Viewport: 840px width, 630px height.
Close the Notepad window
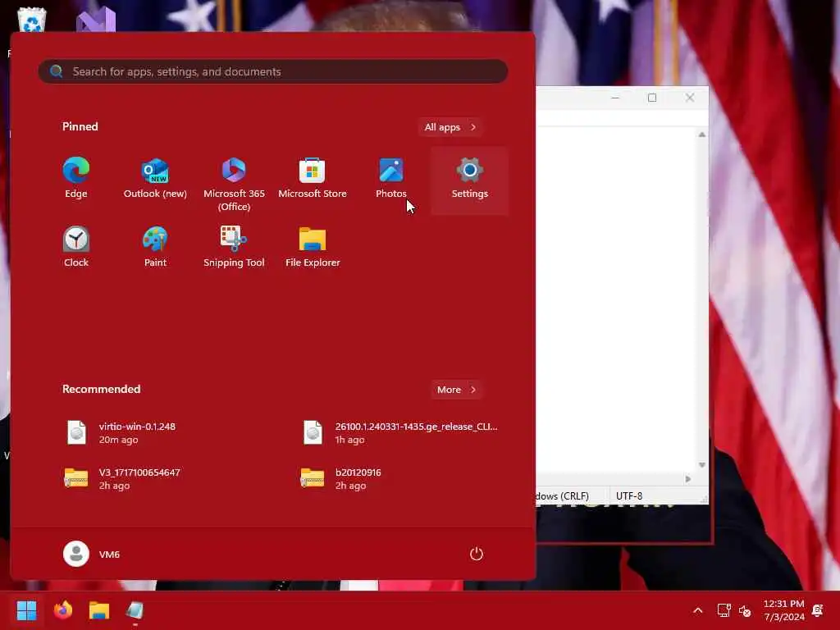[690, 98]
